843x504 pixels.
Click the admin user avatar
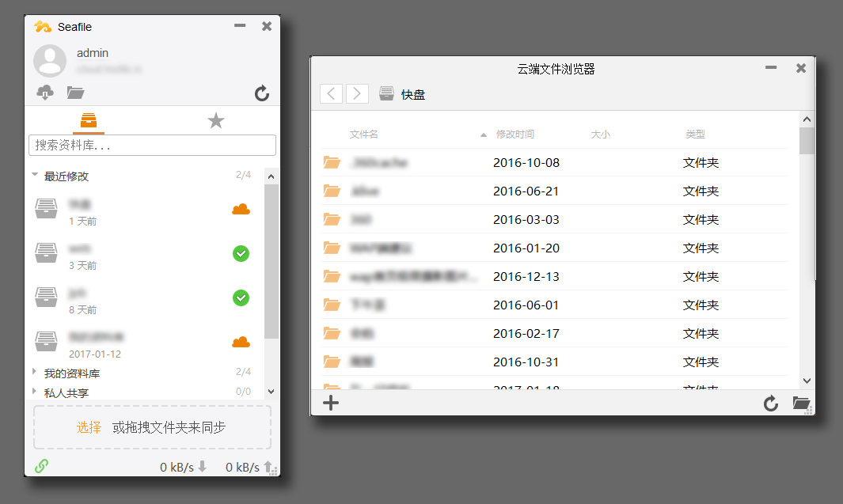coord(50,61)
